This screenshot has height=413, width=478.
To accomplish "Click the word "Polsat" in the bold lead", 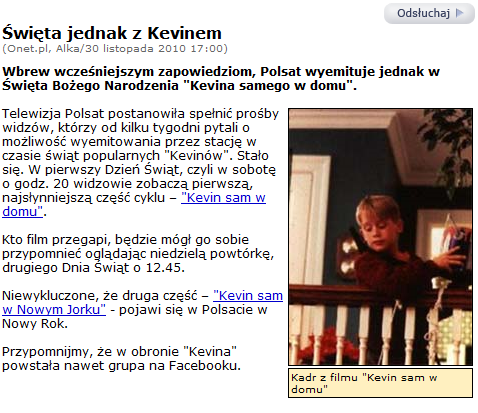I will tap(280, 71).
